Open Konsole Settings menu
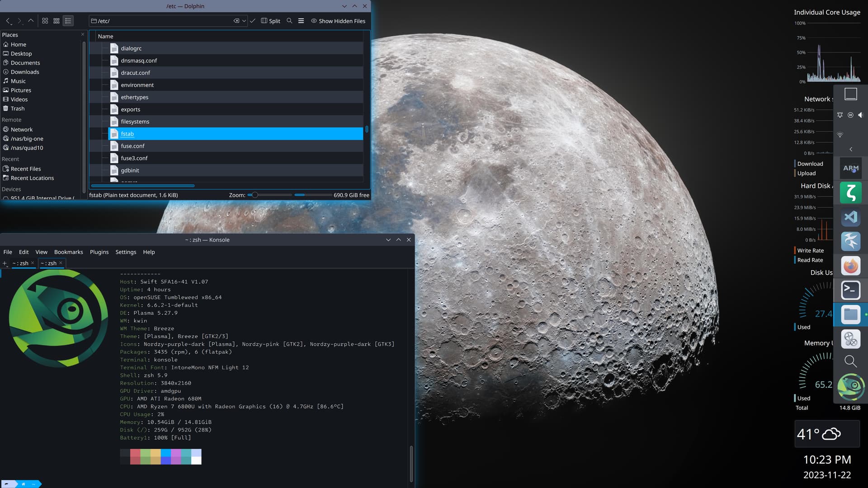The image size is (868, 488). 126,252
